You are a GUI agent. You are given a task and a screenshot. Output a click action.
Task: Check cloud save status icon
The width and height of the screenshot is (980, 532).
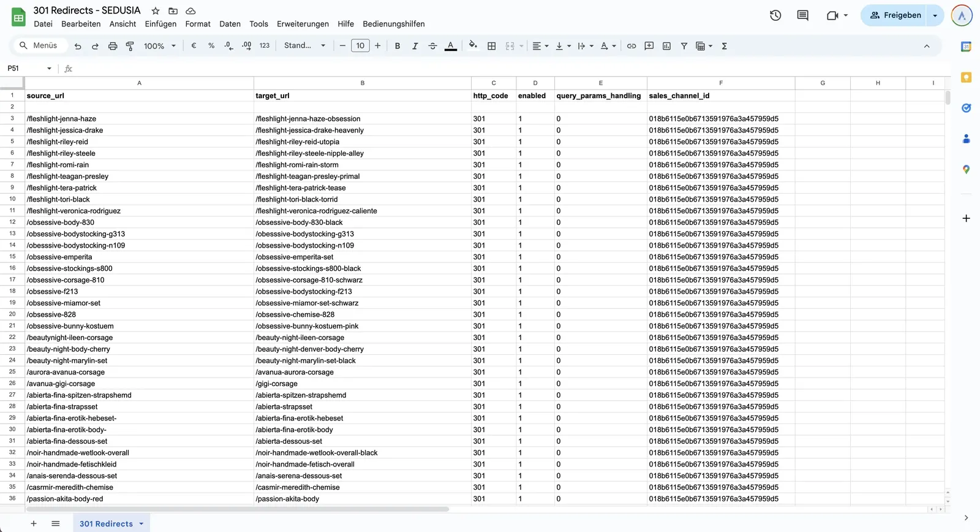pyautogui.click(x=190, y=10)
